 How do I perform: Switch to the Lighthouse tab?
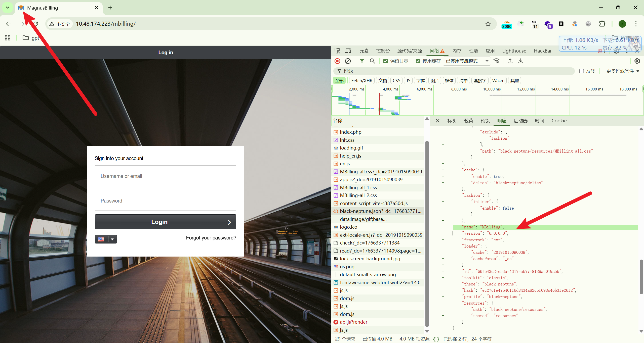click(x=514, y=51)
